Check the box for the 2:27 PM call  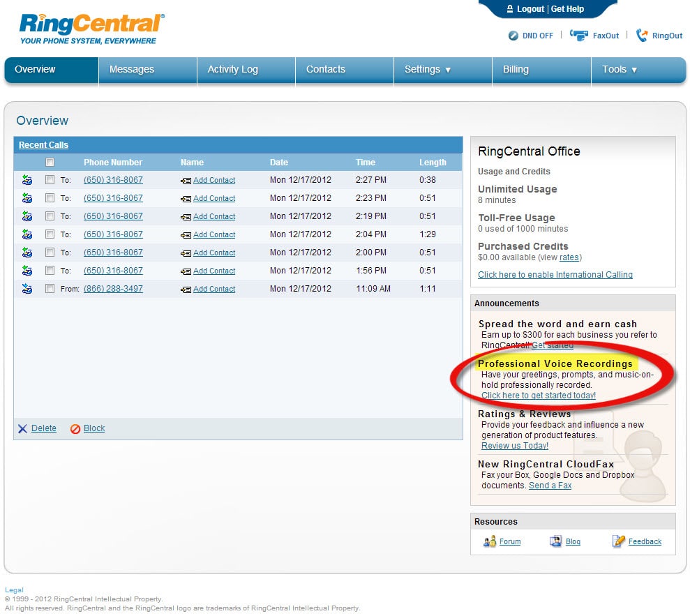pos(50,180)
